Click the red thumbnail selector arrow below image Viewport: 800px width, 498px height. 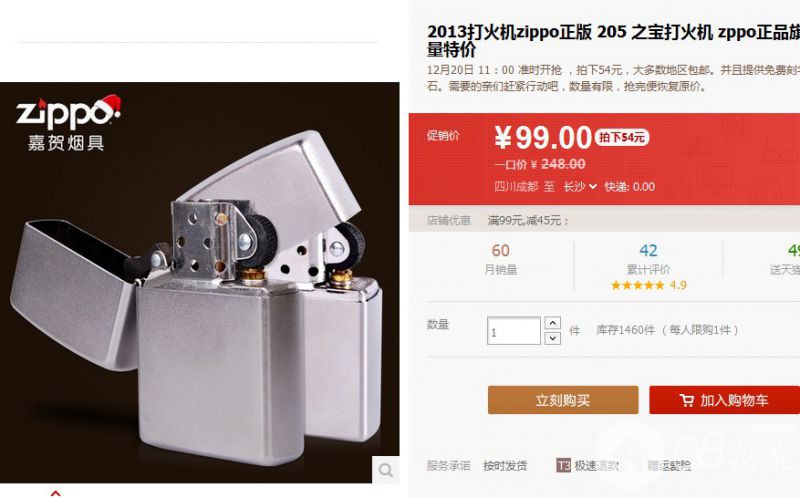coord(56,493)
